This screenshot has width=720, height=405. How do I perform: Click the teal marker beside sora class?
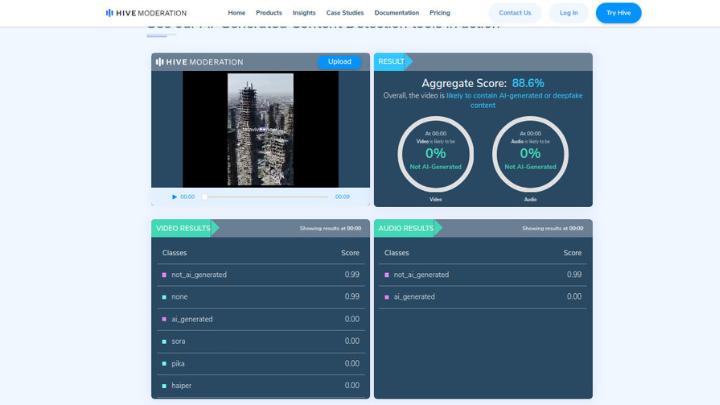click(x=164, y=341)
